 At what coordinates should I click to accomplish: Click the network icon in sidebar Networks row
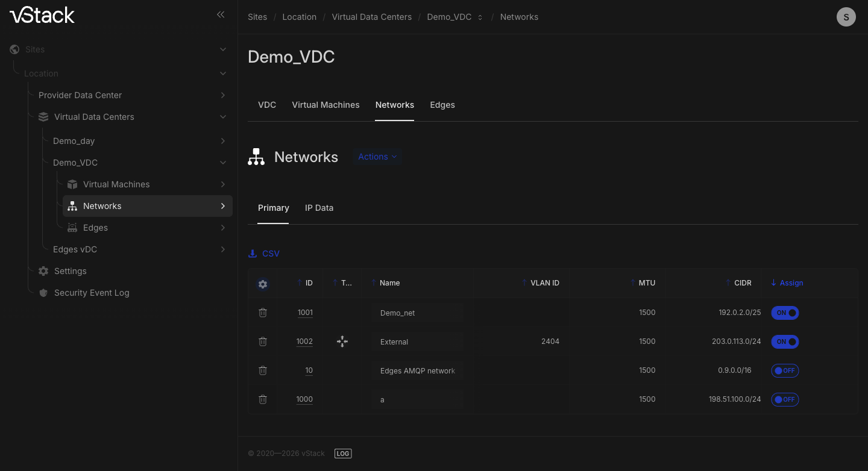pos(72,206)
